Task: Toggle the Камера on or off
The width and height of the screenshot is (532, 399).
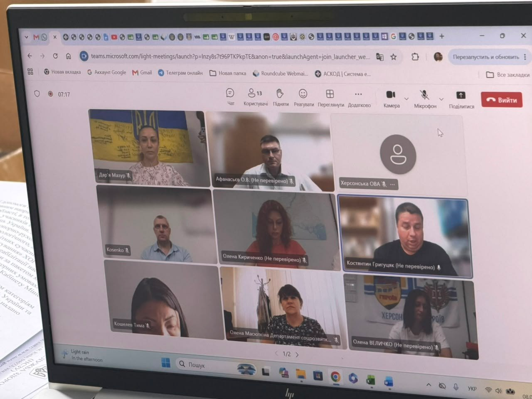Action: [391, 99]
